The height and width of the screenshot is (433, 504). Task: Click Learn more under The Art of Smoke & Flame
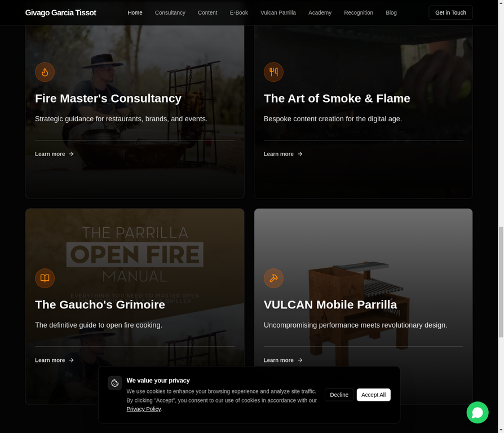[278, 154]
